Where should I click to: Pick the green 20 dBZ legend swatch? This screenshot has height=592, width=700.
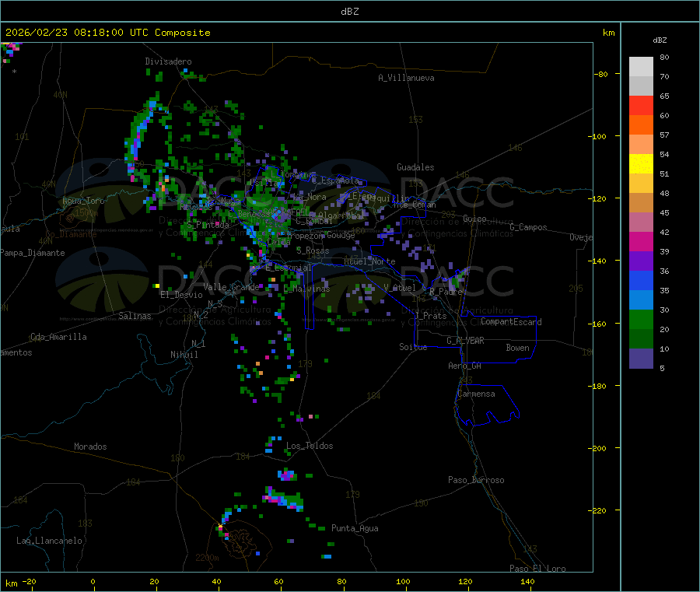tap(641, 319)
